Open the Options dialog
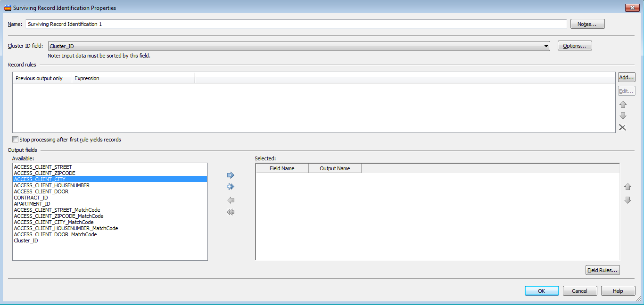This screenshot has width=644, height=307. (x=574, y=45)
